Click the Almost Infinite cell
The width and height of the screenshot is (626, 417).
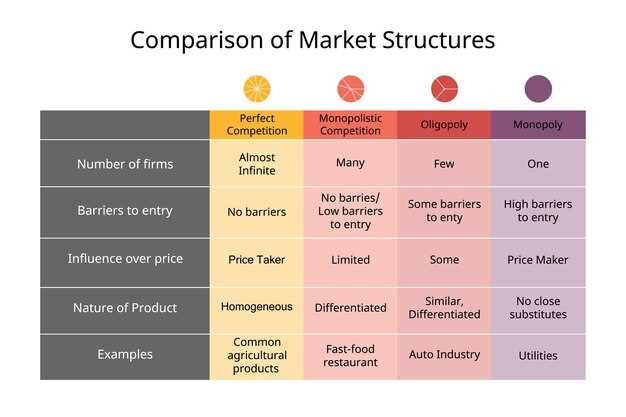(x=257, y=163)
